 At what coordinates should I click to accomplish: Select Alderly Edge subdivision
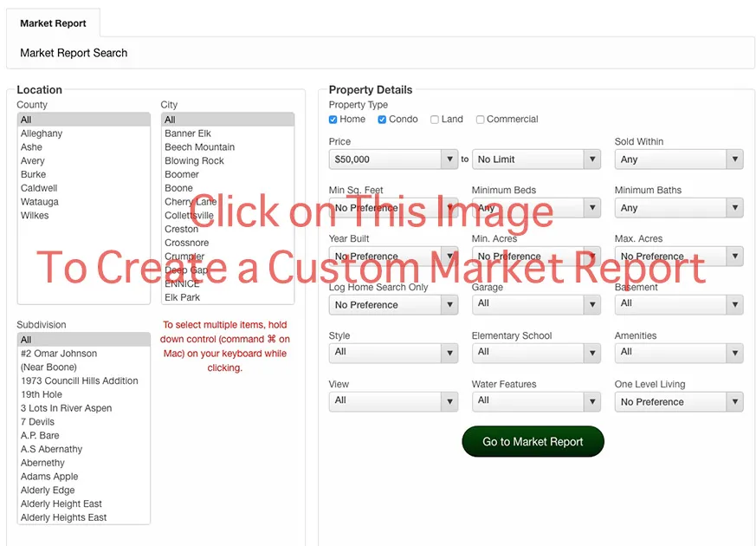(84, 490)
